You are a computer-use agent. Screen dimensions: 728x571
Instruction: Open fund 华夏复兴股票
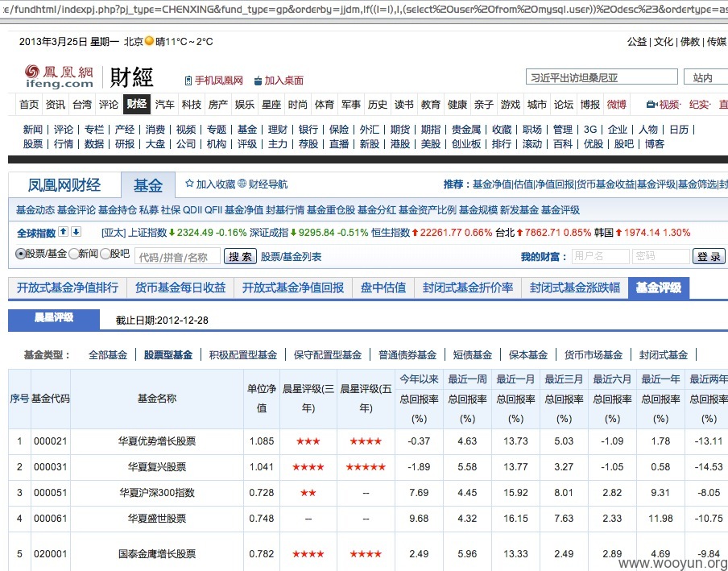click(x=157, y=466)
